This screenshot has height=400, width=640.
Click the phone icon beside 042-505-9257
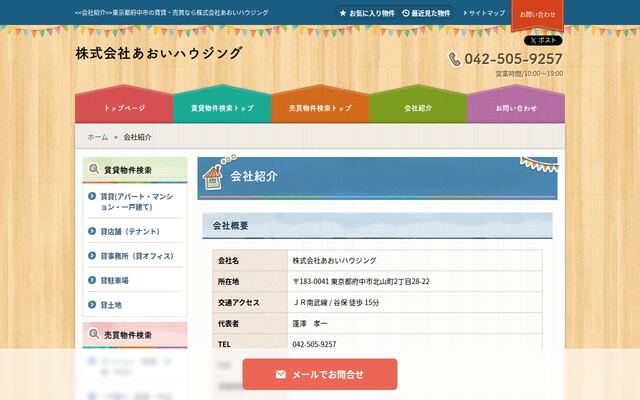[x=454, y=59]
